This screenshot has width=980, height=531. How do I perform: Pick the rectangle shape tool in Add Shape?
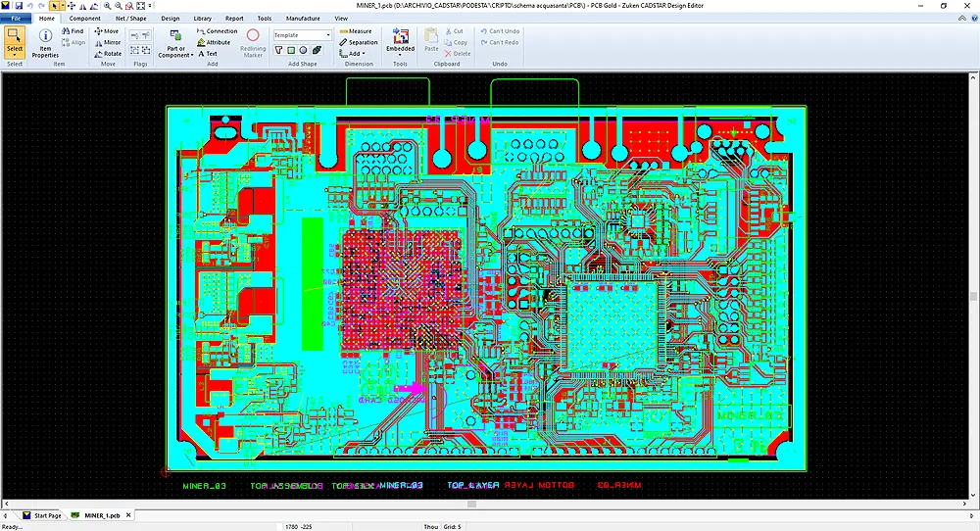click(x=291, y=50)
